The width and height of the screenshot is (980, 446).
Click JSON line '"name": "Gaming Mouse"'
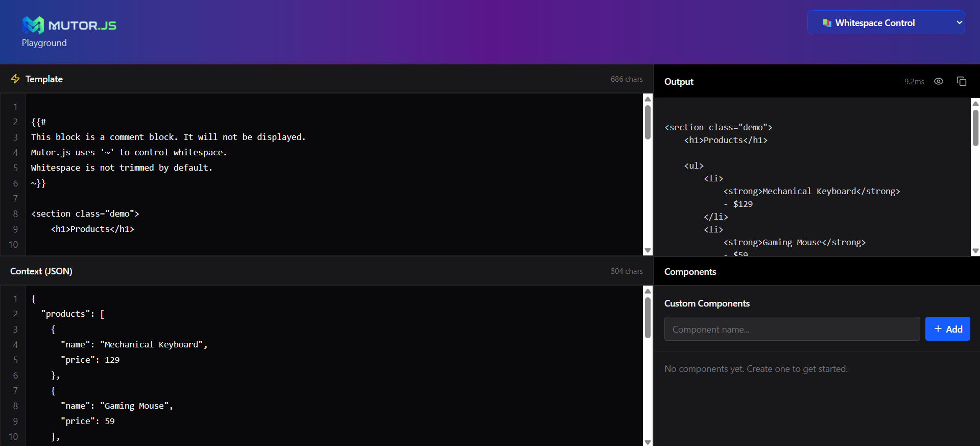117,406
